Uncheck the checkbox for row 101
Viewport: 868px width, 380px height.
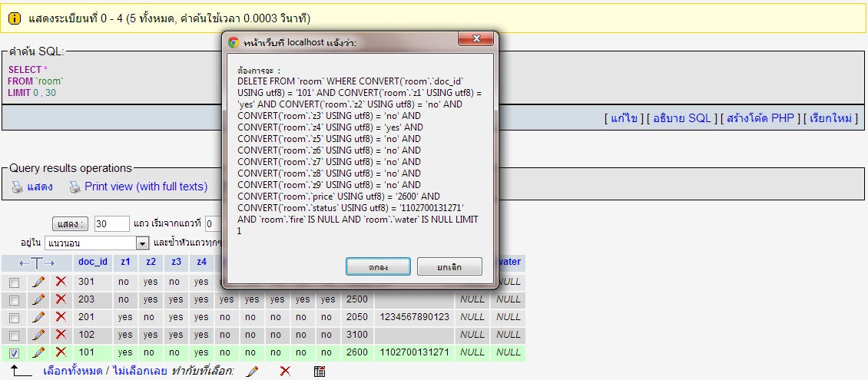pos(14,353)
